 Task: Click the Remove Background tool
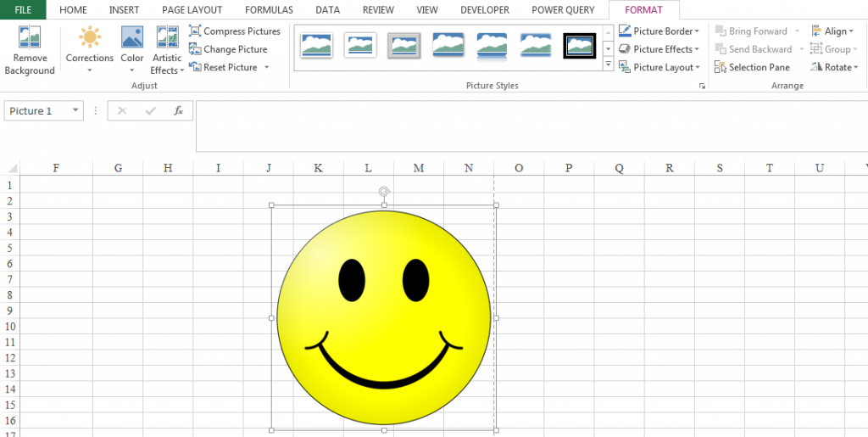click(30, 50)
